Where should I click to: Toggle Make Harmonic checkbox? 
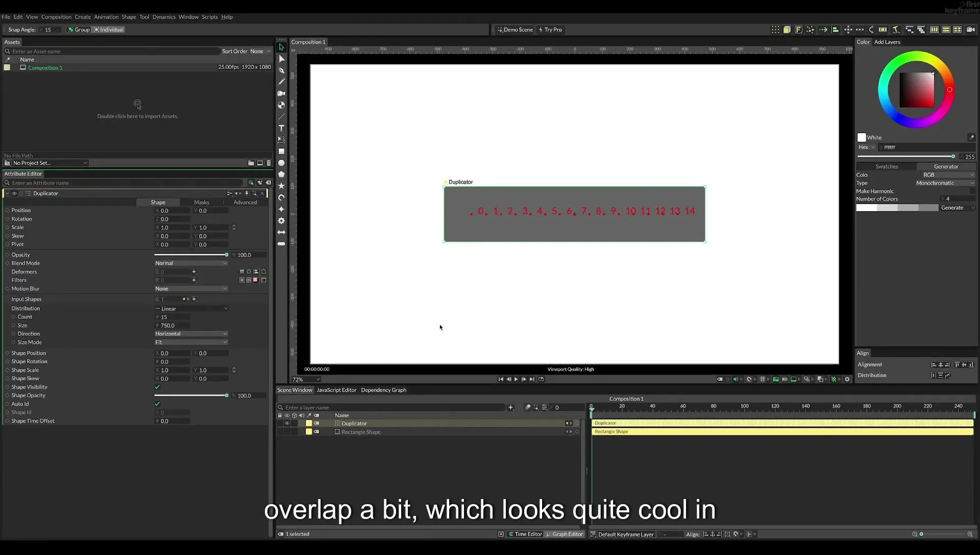(972, 191)
